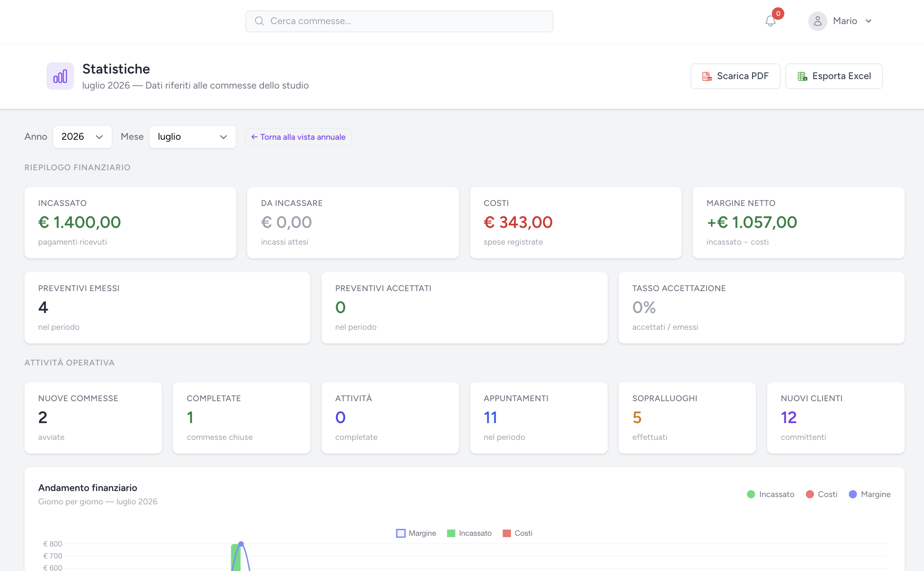Viewport: 924px width, 571px height.
Task: Click the red notification count badge
Action: [778, 14]
